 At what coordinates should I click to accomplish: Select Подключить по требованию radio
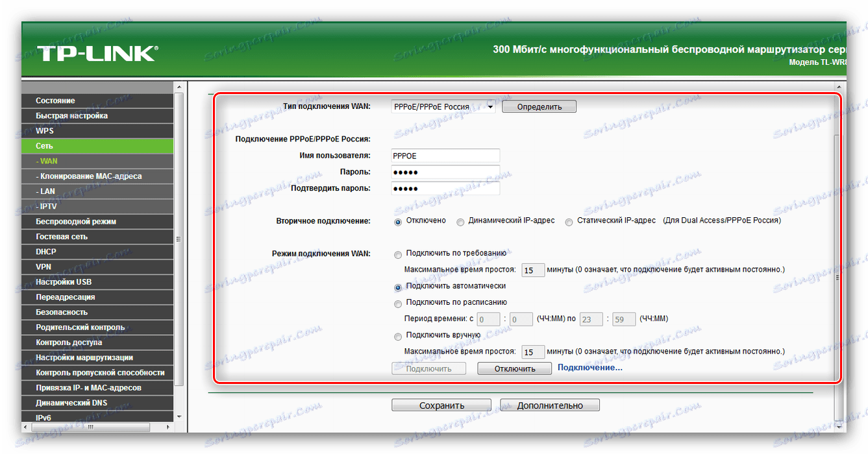pos(398,254)
